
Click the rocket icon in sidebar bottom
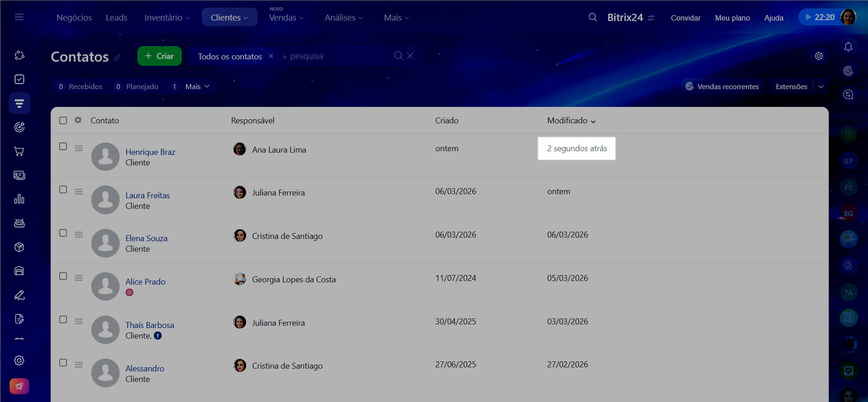point(19,386)
